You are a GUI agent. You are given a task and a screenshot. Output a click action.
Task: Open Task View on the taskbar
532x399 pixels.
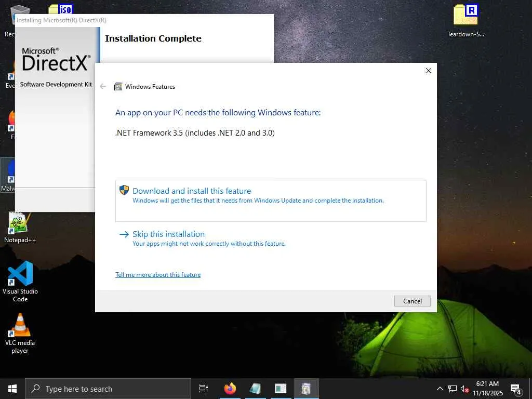point(204,389)
